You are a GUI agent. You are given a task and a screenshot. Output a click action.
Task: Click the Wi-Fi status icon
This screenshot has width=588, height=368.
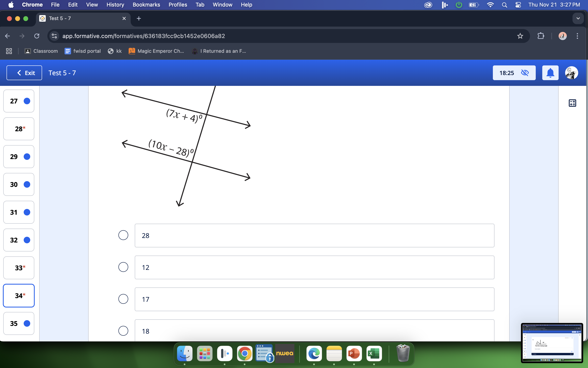coord(490,5)
